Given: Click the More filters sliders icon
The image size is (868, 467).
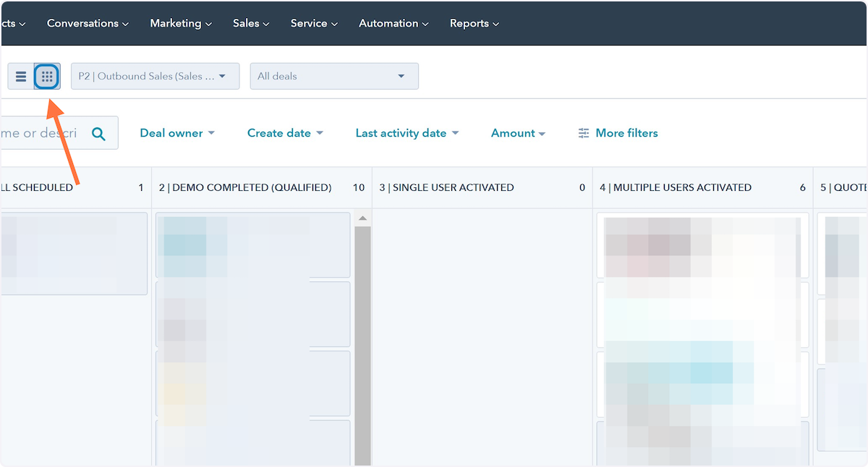Looking at the screenshot, I should tap(584, 133).
